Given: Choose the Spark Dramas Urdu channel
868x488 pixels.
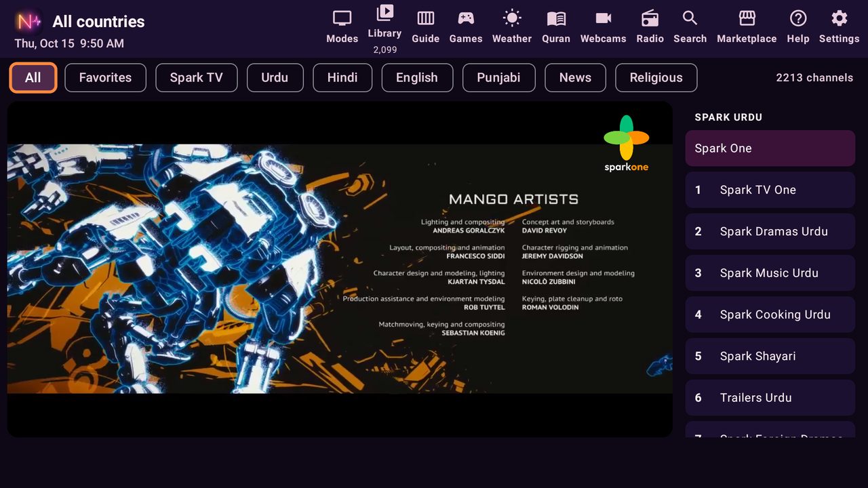Looking at the screenshot, I should 770,231.
